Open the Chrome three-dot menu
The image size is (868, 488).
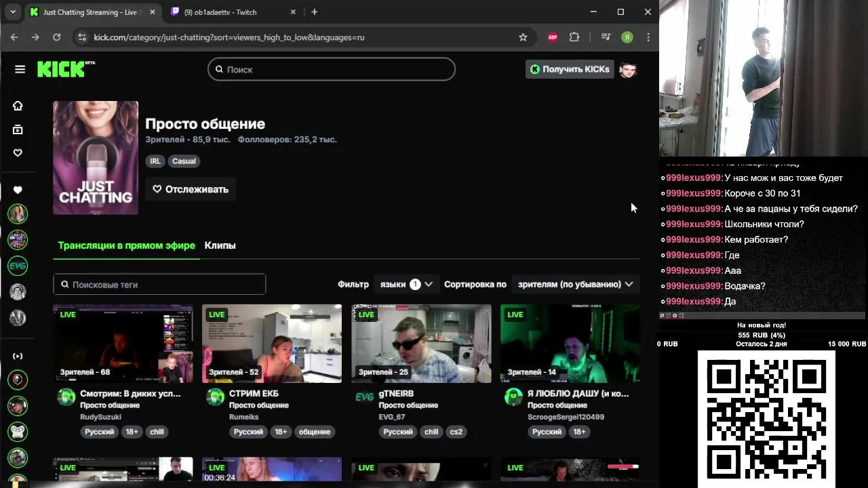click(648, 37)
